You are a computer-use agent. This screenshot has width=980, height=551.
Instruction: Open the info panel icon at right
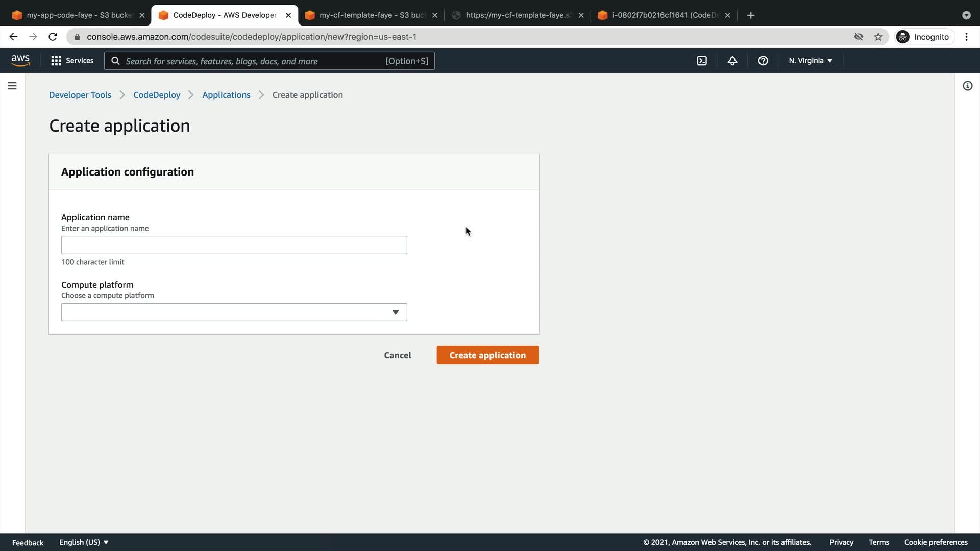pyautogui.click(x=967, y=86)
